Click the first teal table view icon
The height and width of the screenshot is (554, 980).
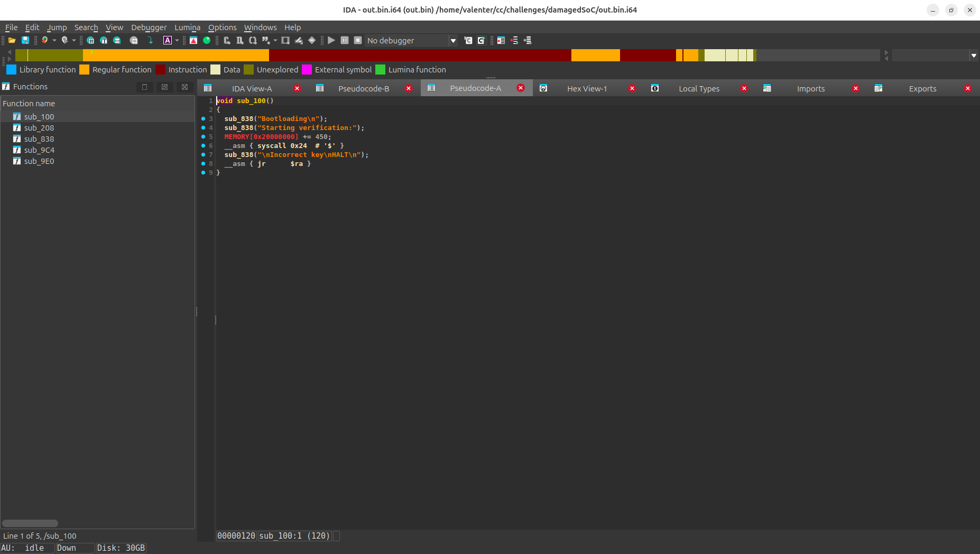[90, 40]
